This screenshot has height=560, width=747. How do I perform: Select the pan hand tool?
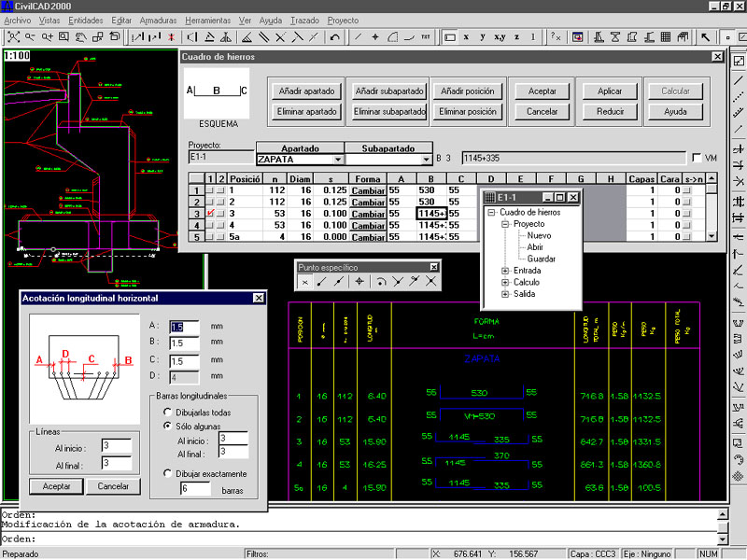pos(80,37)
